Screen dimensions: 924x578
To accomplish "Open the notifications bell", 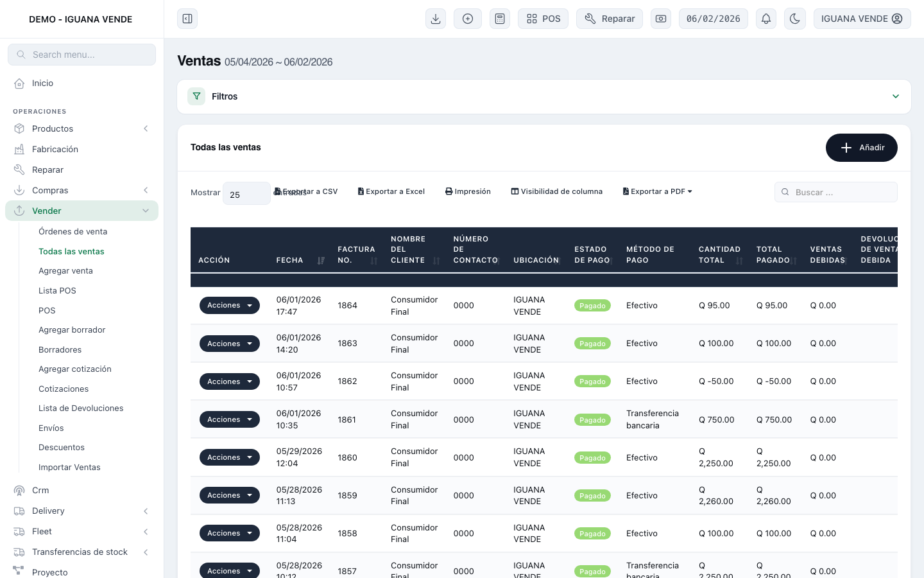I will point(766,19).
